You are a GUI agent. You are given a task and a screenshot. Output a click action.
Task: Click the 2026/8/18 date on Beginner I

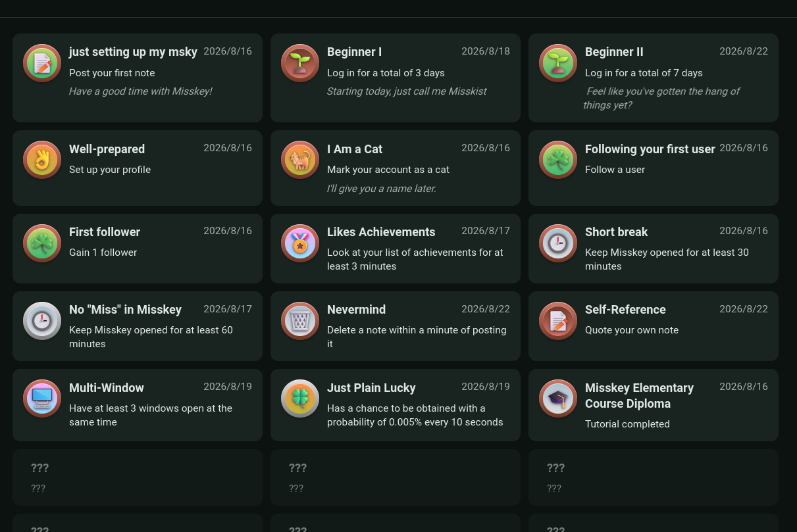tap(486, 51)
